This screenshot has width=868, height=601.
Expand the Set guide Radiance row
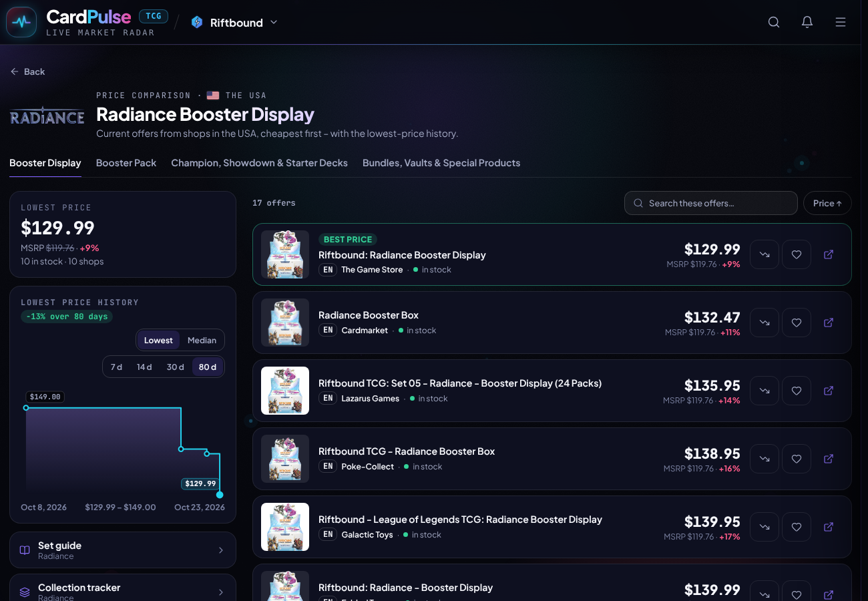[123, 550]
